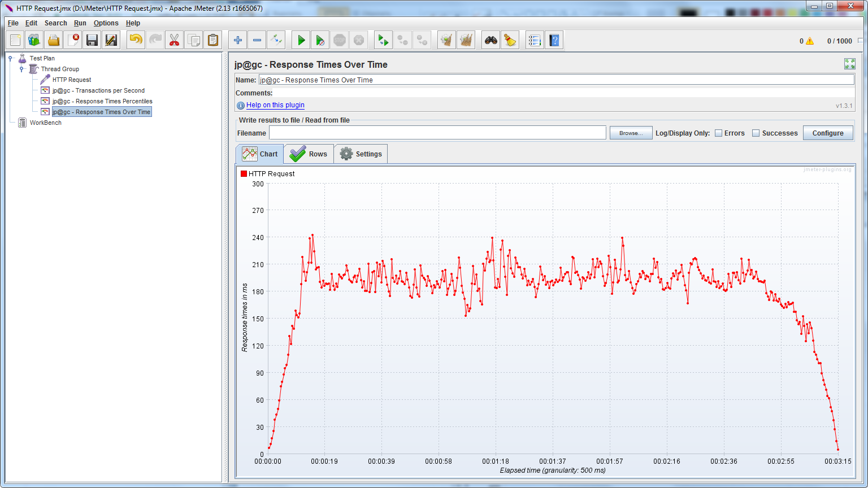Click the Redo arrow icon
Viewport: 868px width, 488px height.
coord(155,40)
